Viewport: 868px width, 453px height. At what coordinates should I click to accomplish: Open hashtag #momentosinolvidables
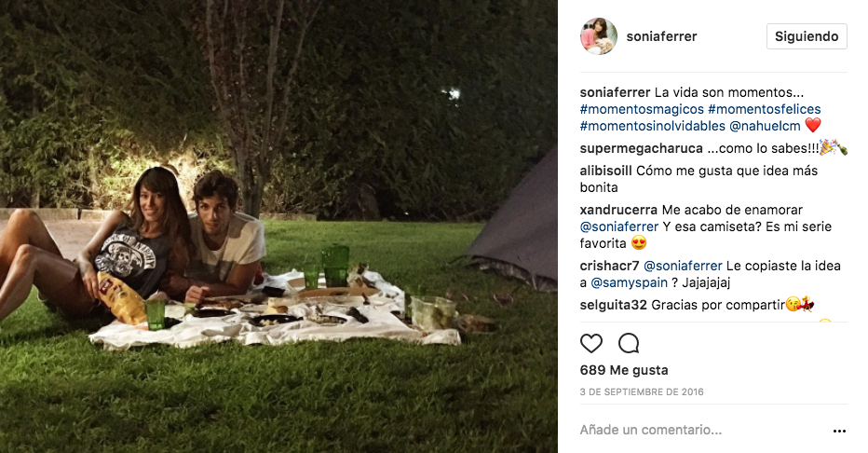coord(652,126)
